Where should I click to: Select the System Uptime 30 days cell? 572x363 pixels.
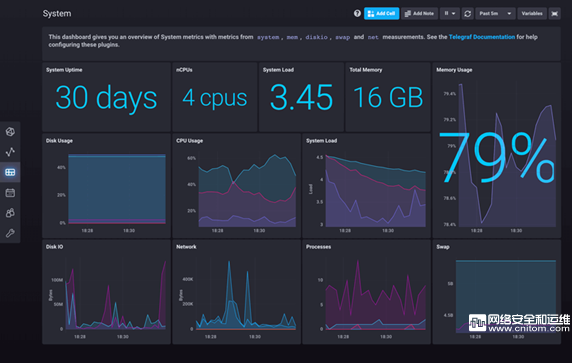(x=106, y=97)
